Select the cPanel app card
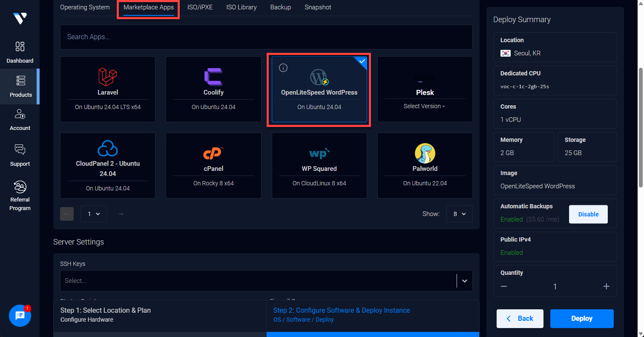This screenshot has width=644, height=337. (x=213, y=166)
